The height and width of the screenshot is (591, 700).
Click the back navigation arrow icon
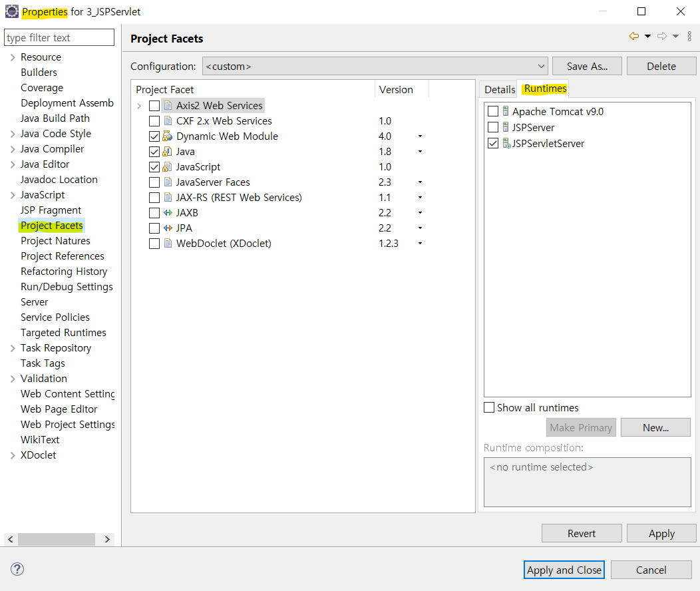[x=633, y=36]
